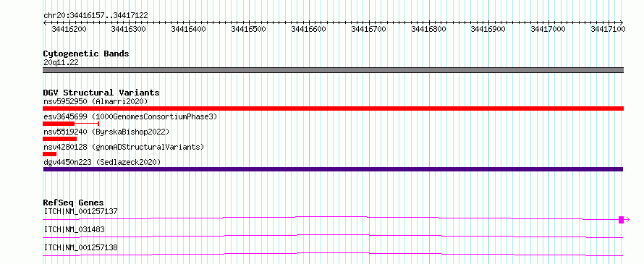Click the red nsv5952950 variant bar
Viewport: 644px width, 264px height.
coord(334,108)
